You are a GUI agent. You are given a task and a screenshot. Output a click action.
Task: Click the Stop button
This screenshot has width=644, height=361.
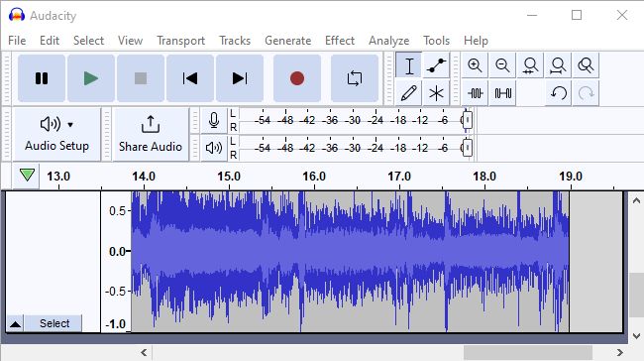tap(141, 78)
